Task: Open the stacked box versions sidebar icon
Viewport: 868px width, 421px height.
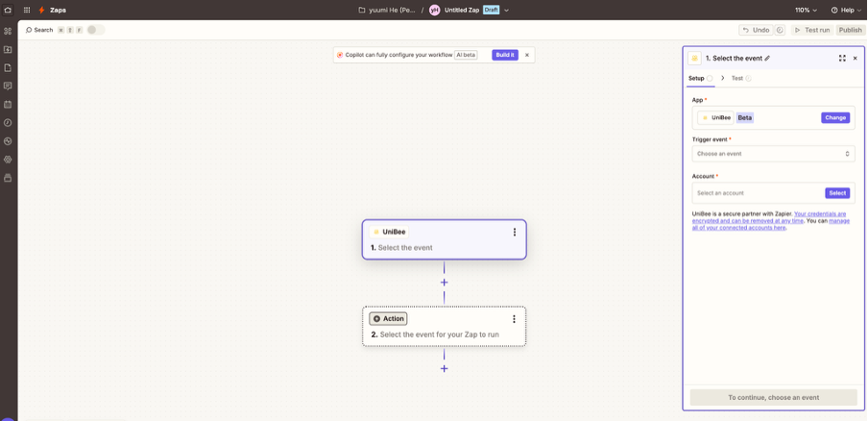Action: click(x=8, y=178)
